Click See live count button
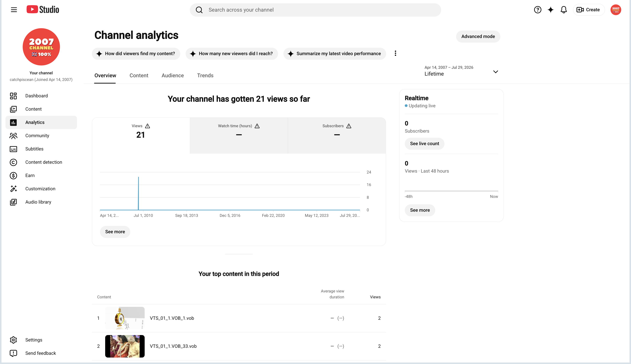This screenshot has height=364, width=631. pos(424,143)
